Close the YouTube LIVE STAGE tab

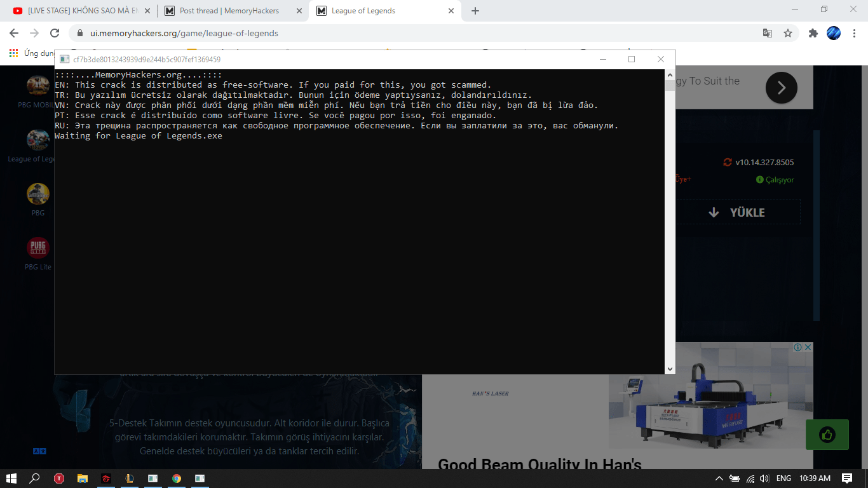pyautogui.click(x=147, y=11)
